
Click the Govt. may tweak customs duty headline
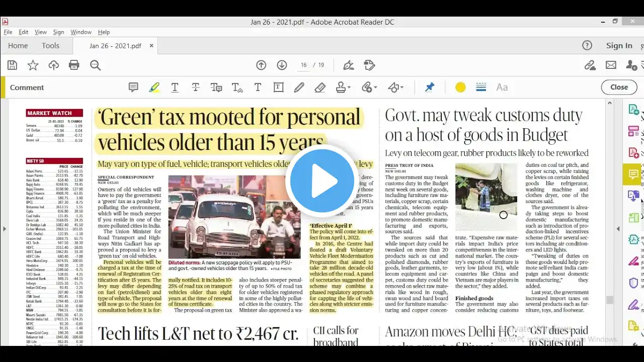(x=484, y=125)
